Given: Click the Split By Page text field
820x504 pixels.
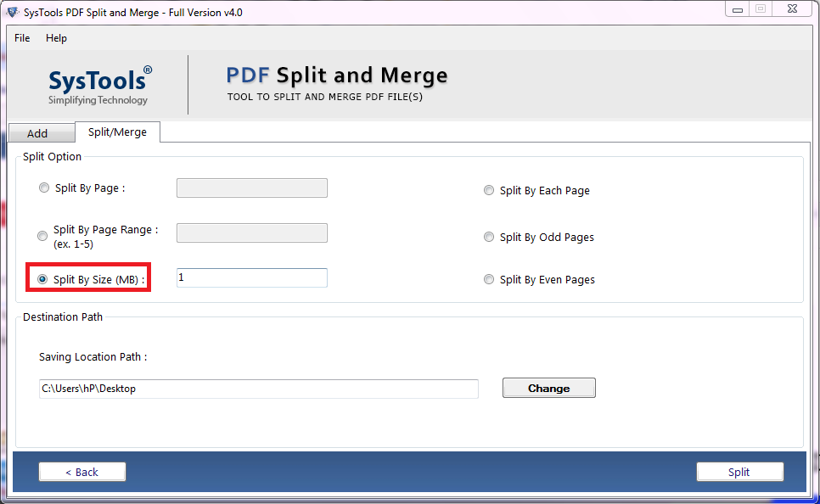Looking at the screenshot, I should click(x=251, y=188).
